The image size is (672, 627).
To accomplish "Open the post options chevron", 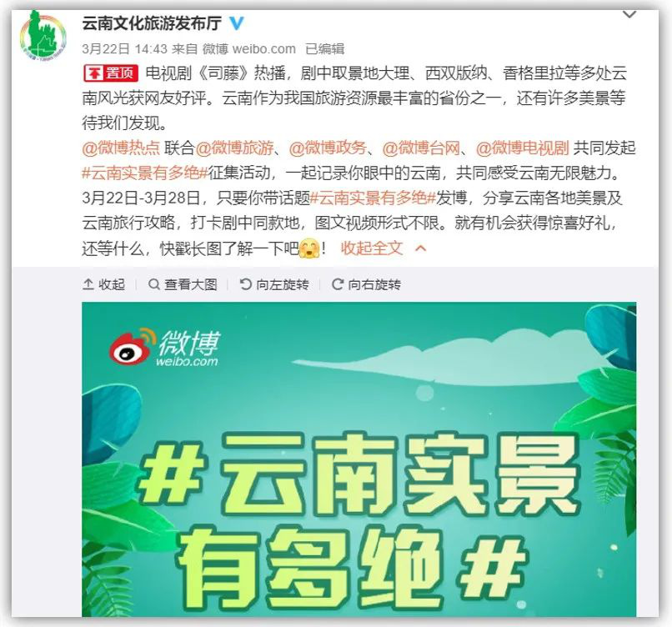I will pos(629,15).
